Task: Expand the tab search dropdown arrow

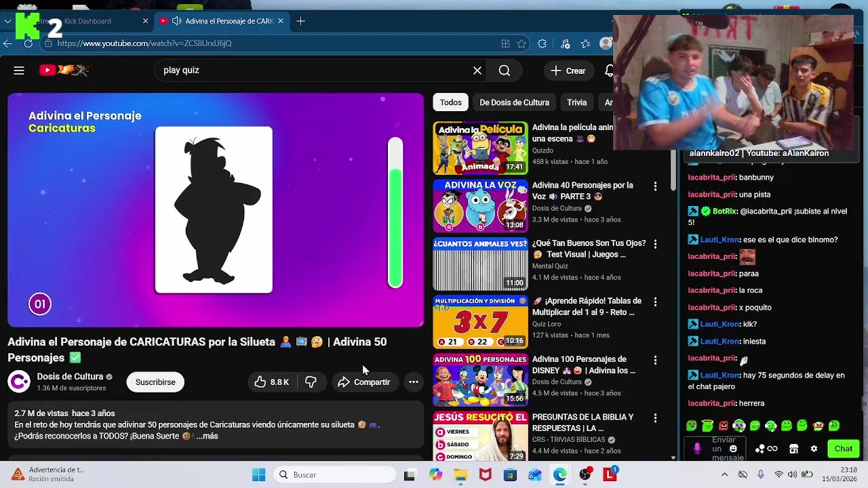Action: (7, 21)
